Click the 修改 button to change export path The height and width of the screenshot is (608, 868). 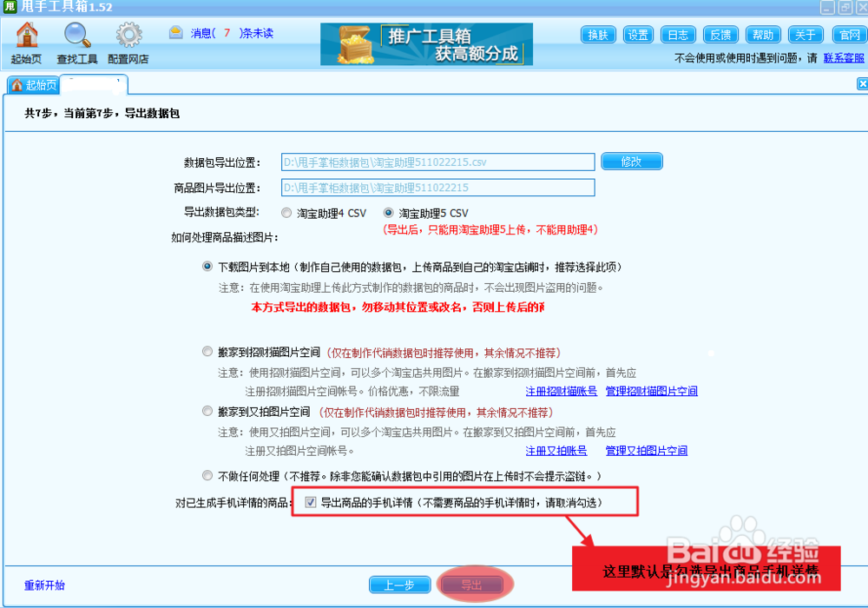coord(631,162)
